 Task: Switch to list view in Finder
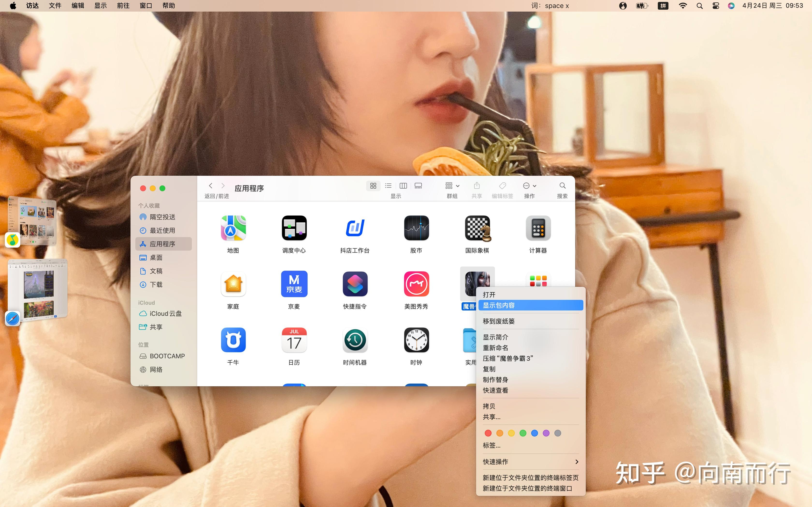coord(388,185)
